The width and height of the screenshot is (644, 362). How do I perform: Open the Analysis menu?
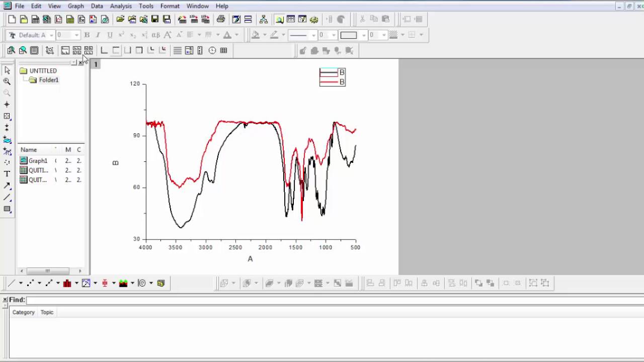tap(121, 6)
